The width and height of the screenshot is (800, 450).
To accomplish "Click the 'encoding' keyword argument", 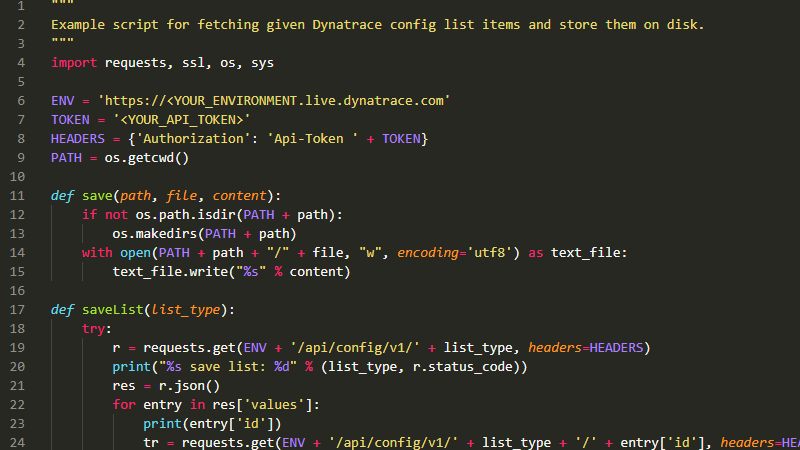I will pyautogui.click(x=428, y=253).
